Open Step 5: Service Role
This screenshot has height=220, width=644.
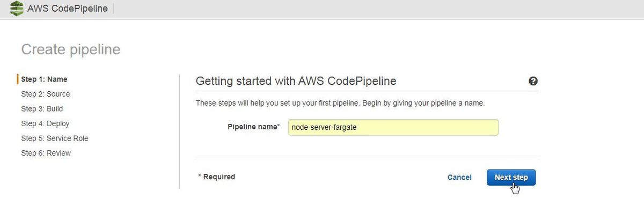point(55,138)
